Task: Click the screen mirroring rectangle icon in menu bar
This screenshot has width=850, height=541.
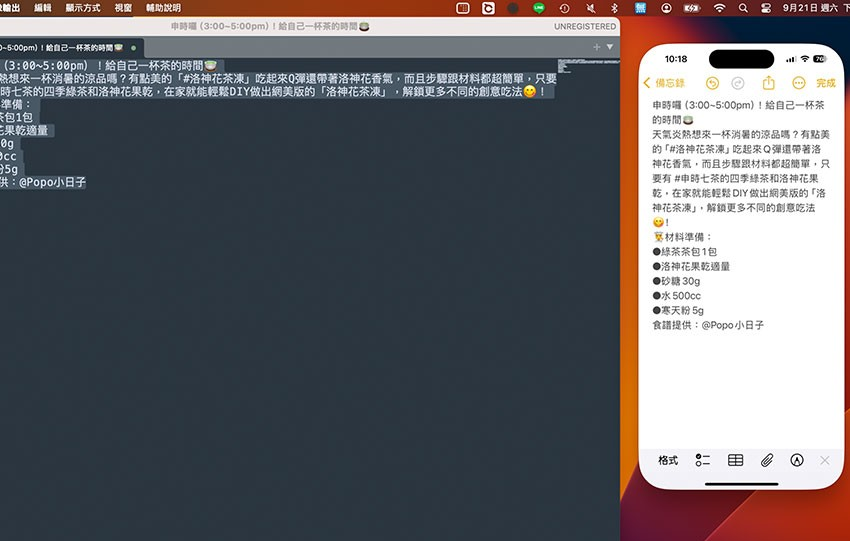Action: 462,8
